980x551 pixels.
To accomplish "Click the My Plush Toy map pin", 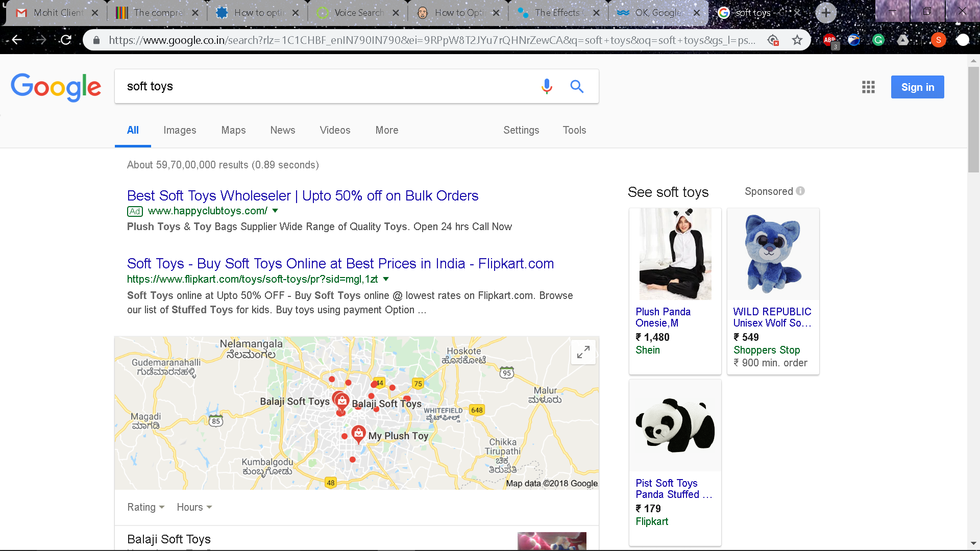I will tap(359, 434).
